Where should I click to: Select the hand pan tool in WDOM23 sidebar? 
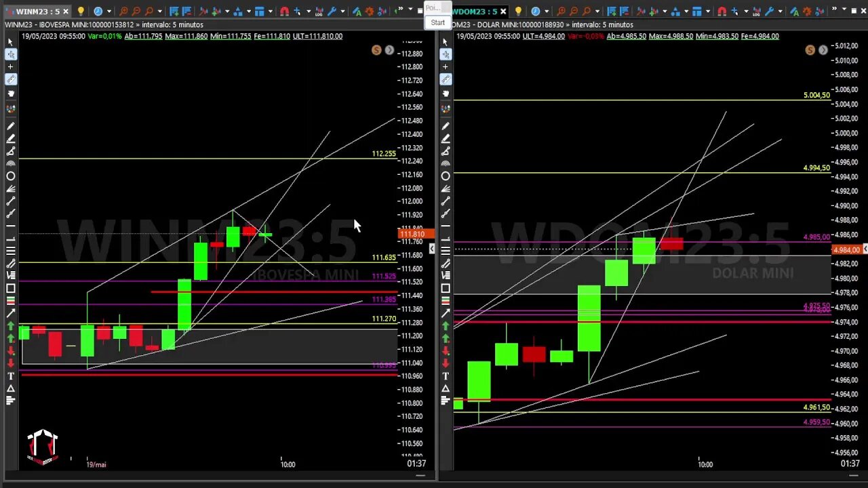[446, 94]
